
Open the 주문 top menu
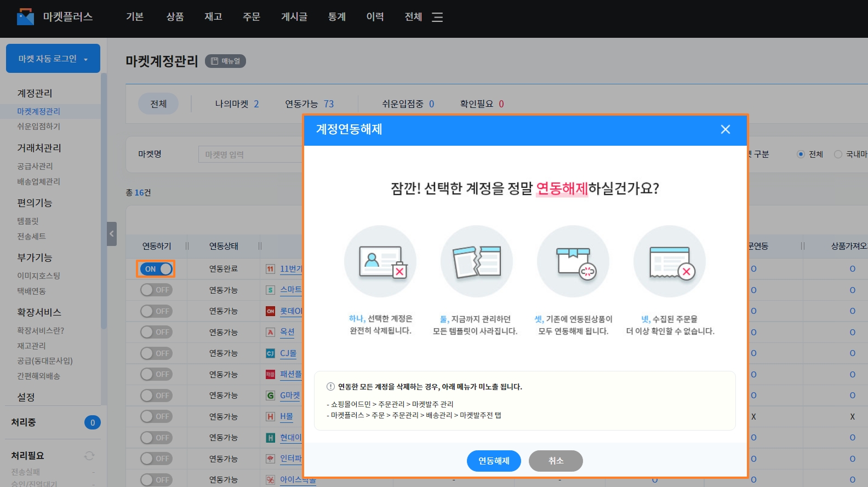(252, 17)
